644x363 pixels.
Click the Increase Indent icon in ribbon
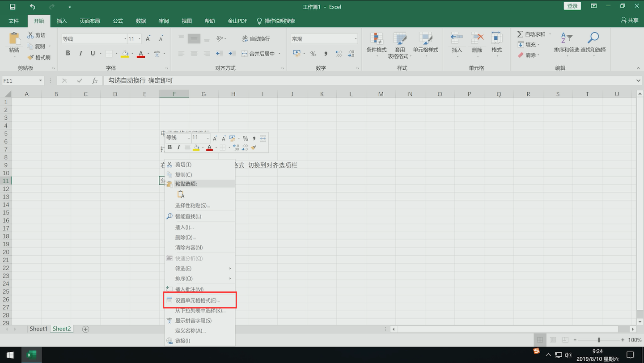click(232, 54)
